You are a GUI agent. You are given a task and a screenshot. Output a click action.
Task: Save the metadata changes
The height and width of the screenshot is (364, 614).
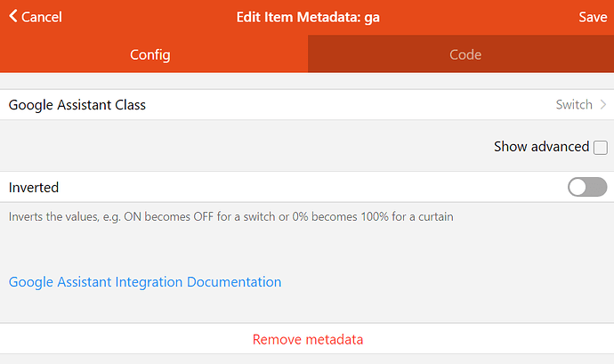(592, 17)
